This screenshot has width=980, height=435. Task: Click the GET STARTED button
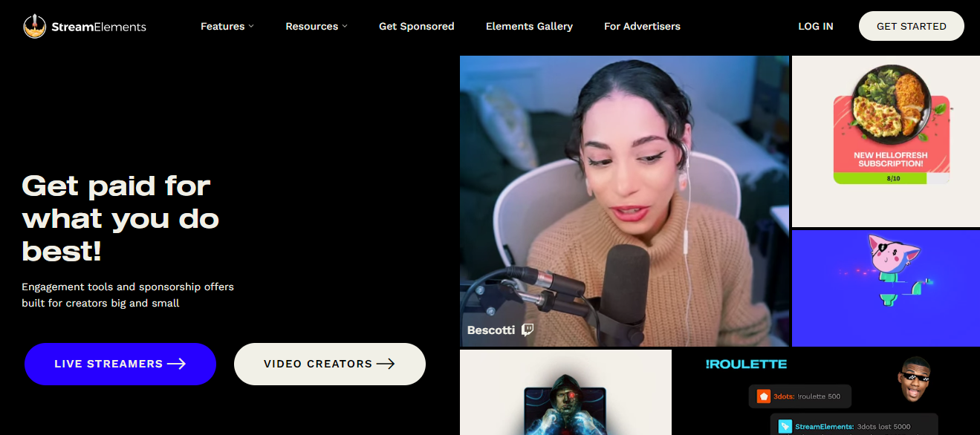click(x=911, y=26)
